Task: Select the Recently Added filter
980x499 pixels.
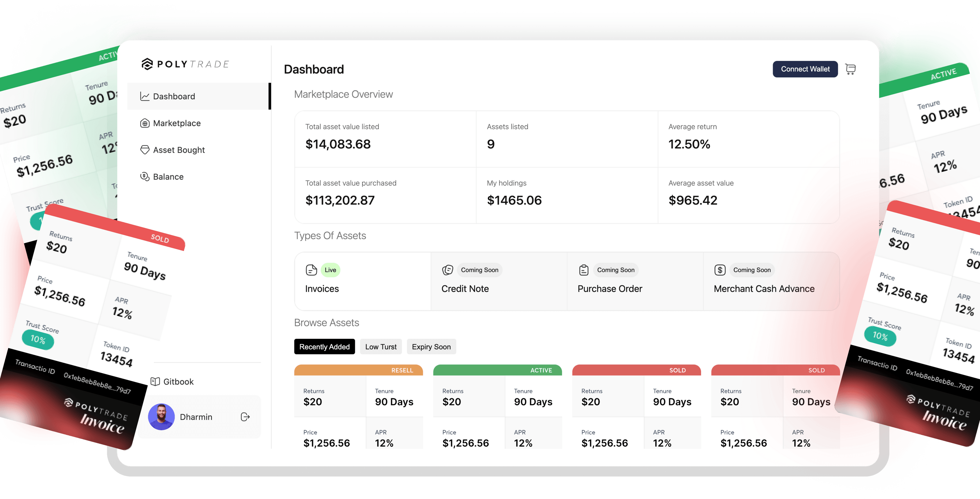Action: coord(324,346)
